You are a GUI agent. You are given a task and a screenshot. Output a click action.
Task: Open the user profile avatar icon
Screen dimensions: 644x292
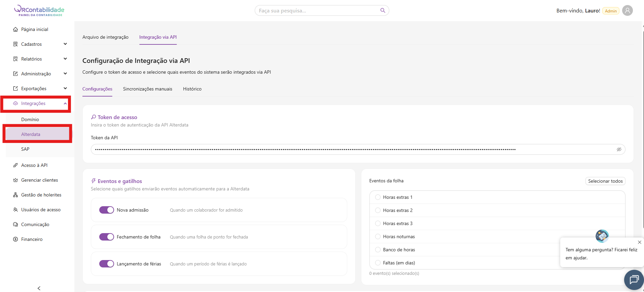pos(627,10)
